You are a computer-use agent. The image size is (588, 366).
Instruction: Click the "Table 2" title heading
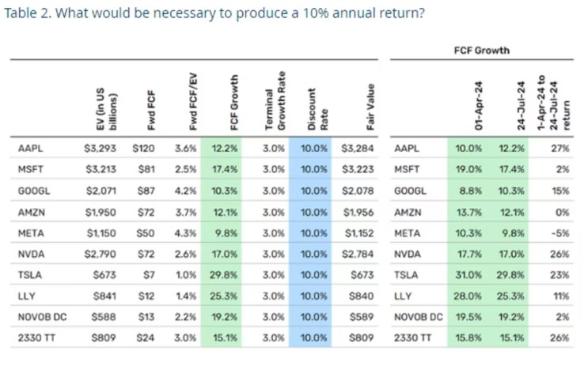click(x=214, y=15)
